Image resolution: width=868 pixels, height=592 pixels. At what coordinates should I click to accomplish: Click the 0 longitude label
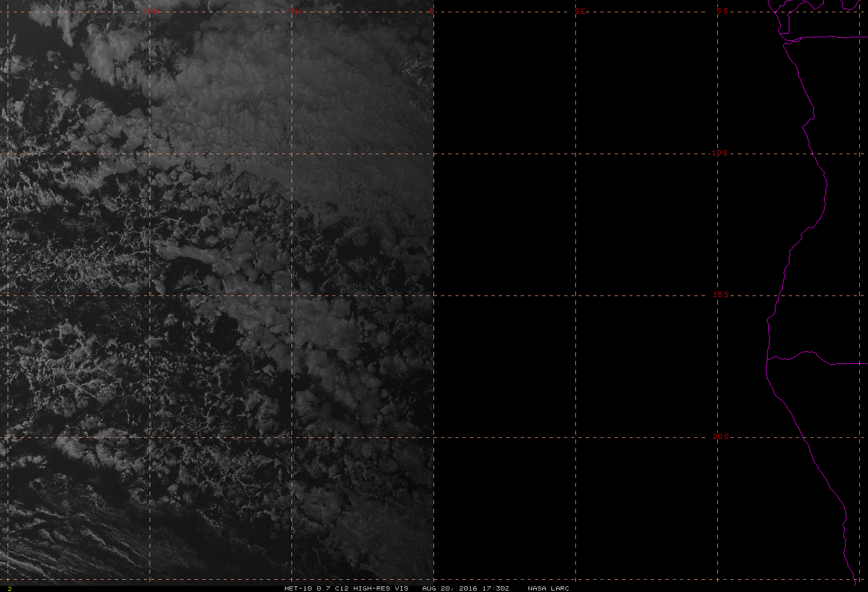(x=432, y=11)
